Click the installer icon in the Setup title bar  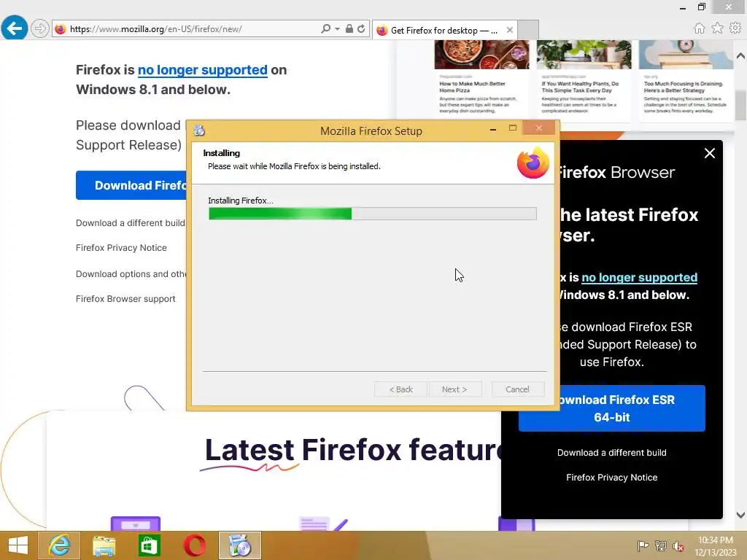(x=199, y=131)
